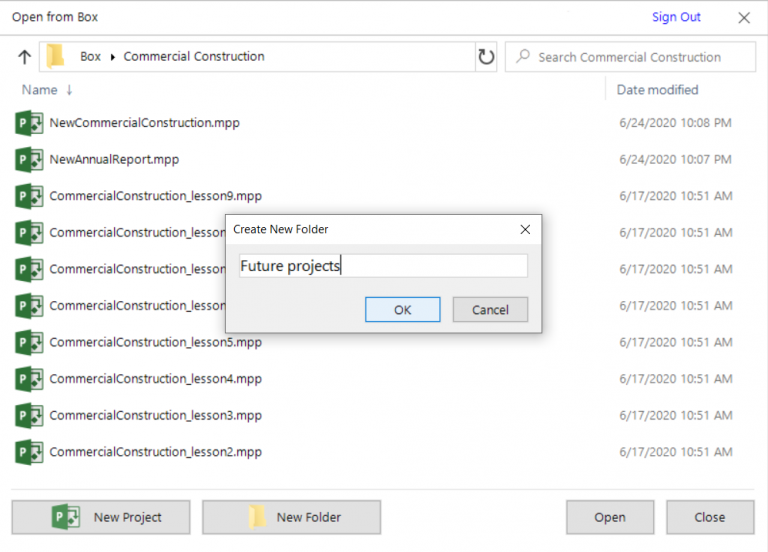Select the file NewAnnualReport.mpp
This screenshot has height=552, width=768.
click(114, 160)
